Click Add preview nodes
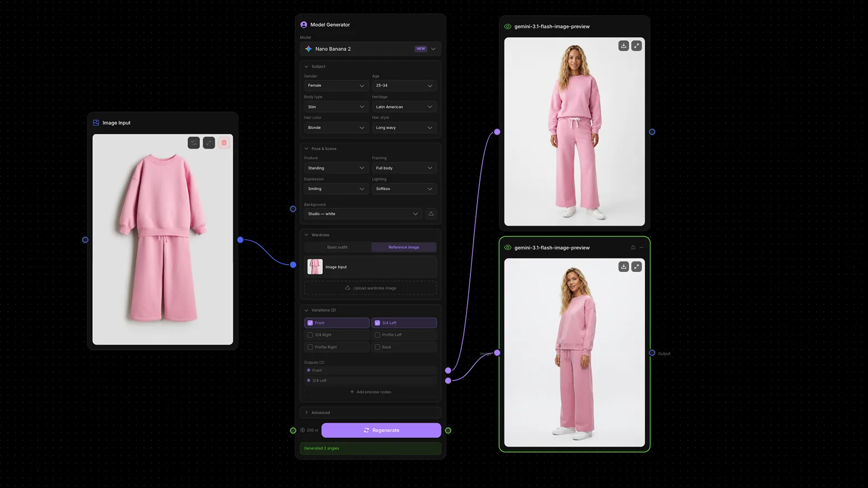This screenshot has height=488, width=868. point(371,392)
